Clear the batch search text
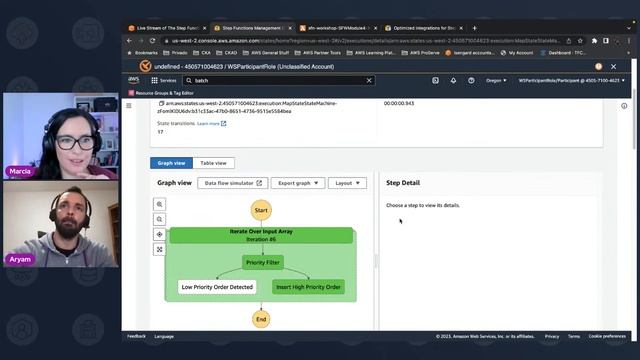 369,80
